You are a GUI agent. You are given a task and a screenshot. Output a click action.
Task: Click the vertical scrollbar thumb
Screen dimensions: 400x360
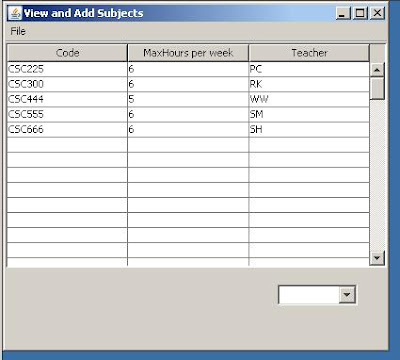coord(377,88)
